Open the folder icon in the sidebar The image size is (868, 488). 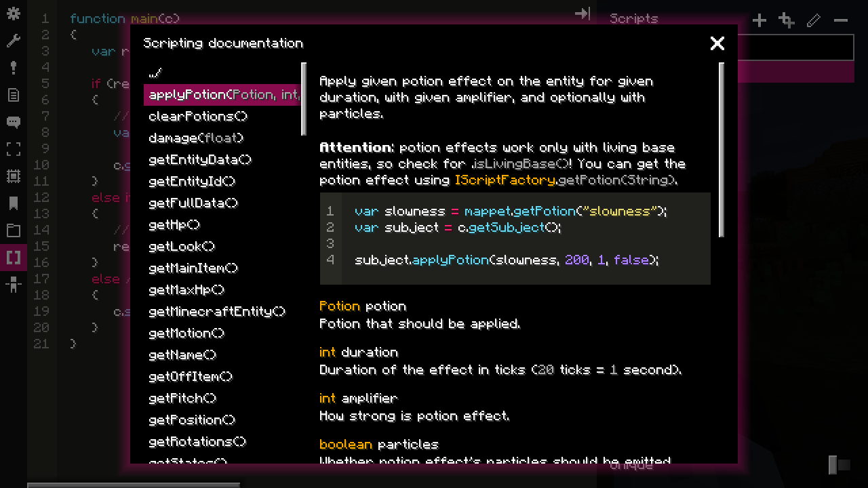[x=14, y=230]
